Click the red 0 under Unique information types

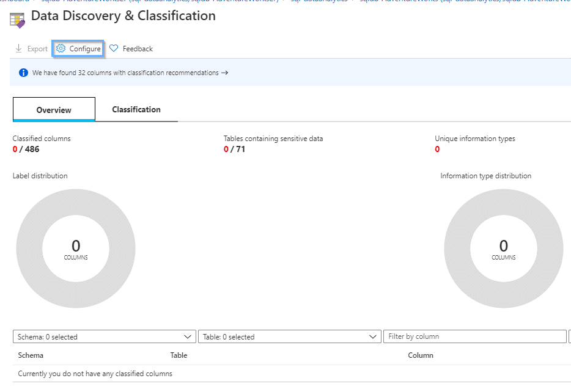(x=437, y=149)
